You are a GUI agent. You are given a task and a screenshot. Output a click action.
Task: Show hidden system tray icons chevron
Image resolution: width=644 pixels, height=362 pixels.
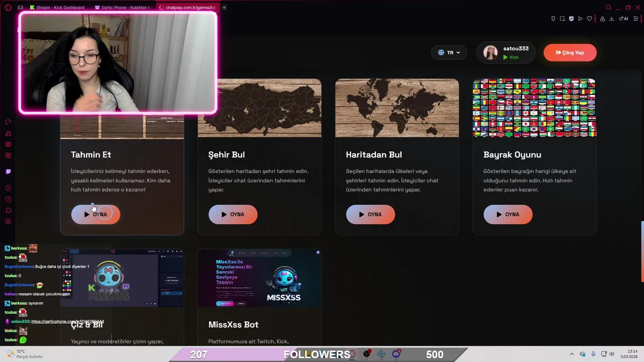[572, 354]
